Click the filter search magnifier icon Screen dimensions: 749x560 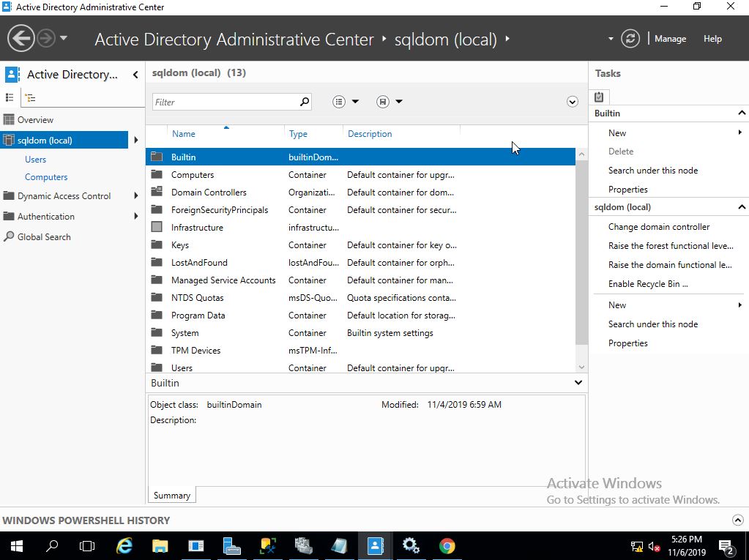305,102
